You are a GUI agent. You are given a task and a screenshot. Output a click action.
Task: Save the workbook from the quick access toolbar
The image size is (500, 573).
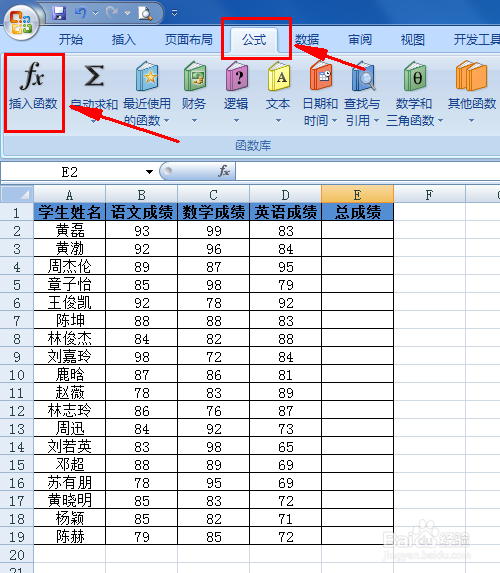click(59, 13)
